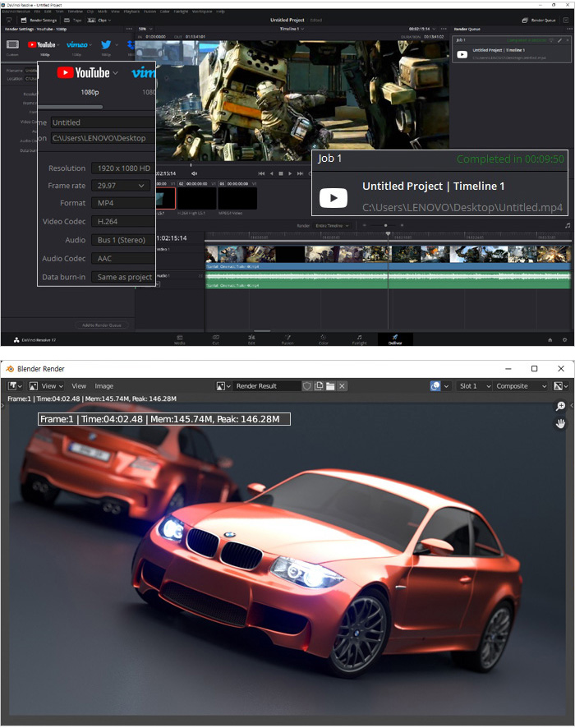
Task: Open Blender image browse dropdown icon
Action: tap(223, 386)
